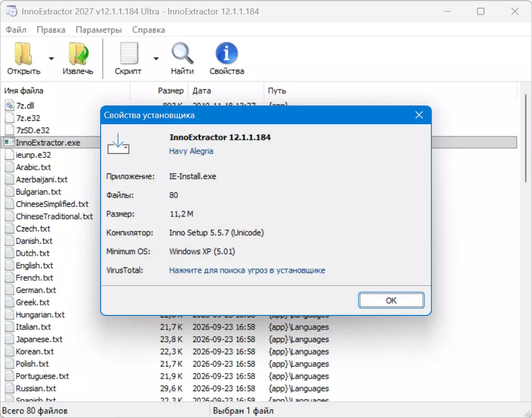Maximize the InnoExtractor window

click(x=480, y=11)
